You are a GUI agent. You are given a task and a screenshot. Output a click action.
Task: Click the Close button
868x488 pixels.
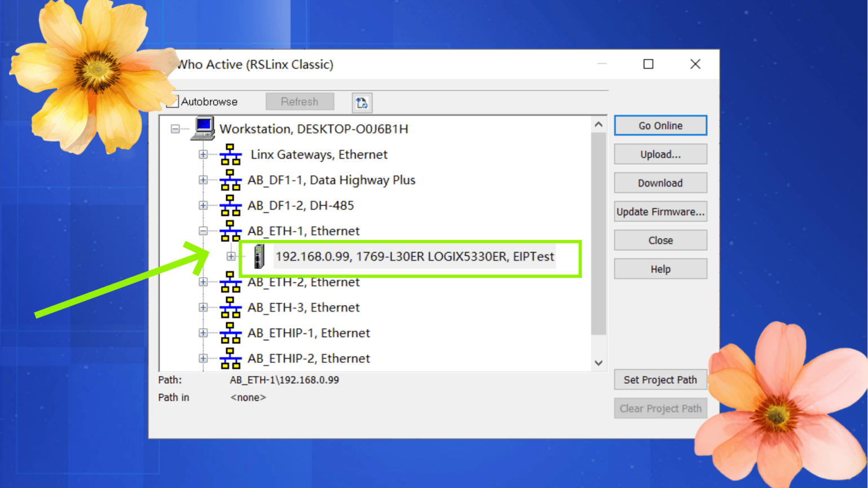click(660, 241)
